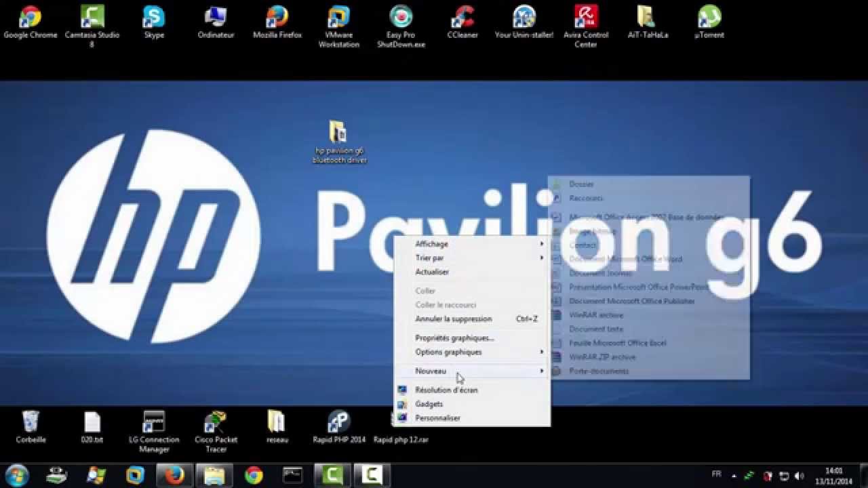Choose Personnaliser in the context menu
868x488 pixels.
pos(473,418)
